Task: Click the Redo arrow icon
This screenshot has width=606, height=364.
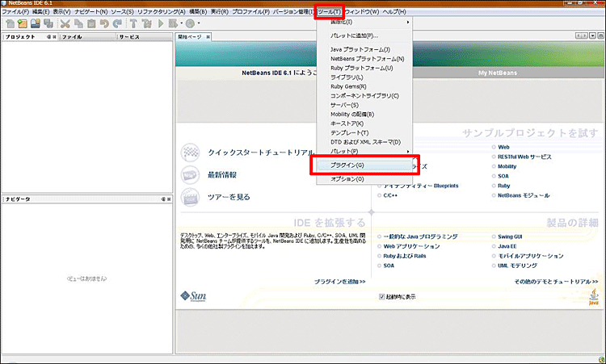Action: tap(117, 23)
